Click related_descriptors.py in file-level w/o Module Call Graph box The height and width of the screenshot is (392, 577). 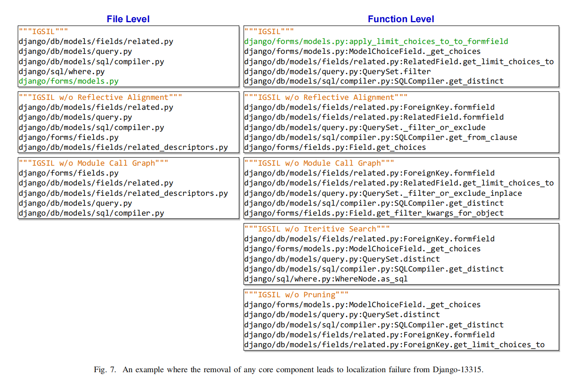pyautogui.click(x=123, y=193)
